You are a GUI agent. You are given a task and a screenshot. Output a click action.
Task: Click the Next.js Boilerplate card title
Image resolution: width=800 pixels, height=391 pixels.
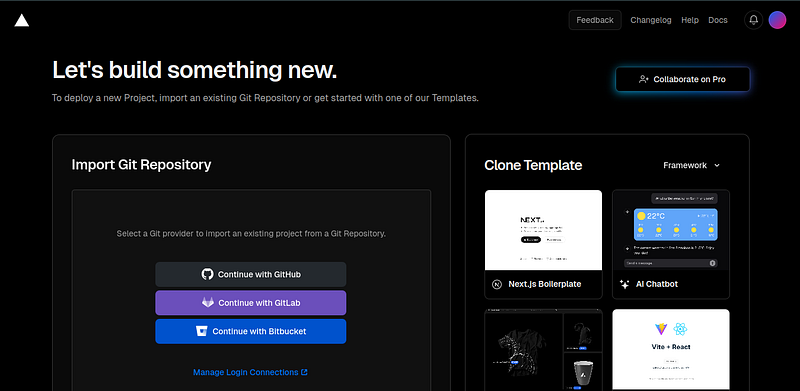(544, 284)
